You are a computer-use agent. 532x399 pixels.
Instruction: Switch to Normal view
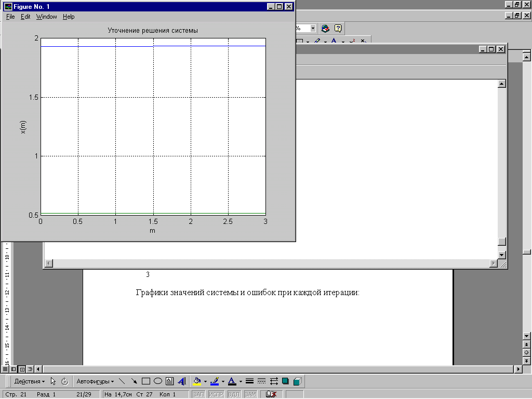pos(5,369)
